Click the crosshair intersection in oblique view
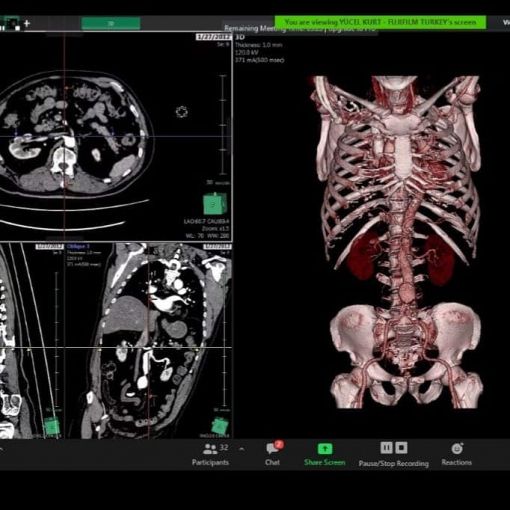Screen dimensions: 510x510 pyautogui.click(x=148, y=348)
